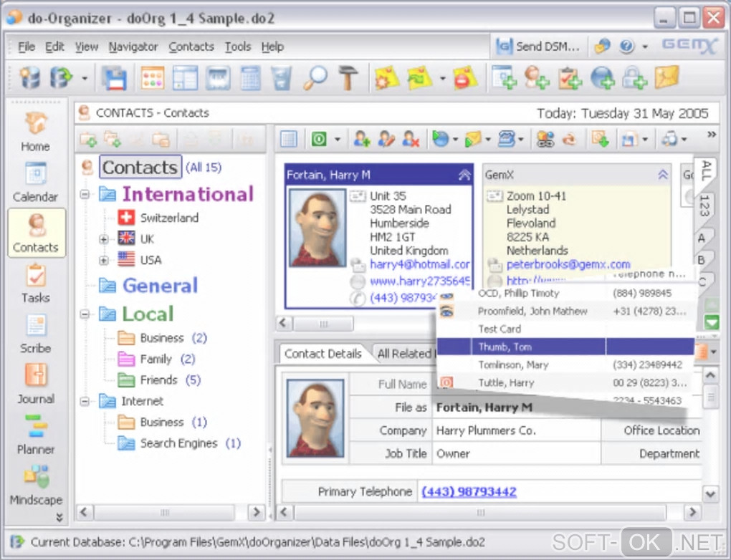Collapse the GemX contact card
This screenshot has width=731, height=560.
pos(662,175)
